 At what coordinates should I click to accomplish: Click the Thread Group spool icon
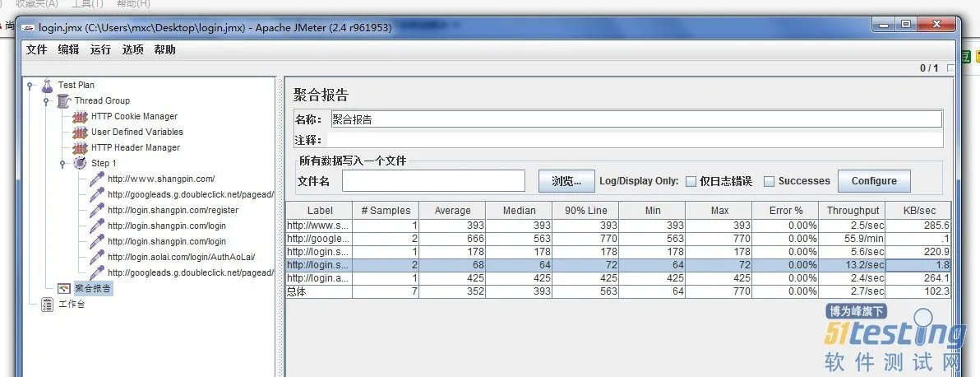click(x=64, y=100)
